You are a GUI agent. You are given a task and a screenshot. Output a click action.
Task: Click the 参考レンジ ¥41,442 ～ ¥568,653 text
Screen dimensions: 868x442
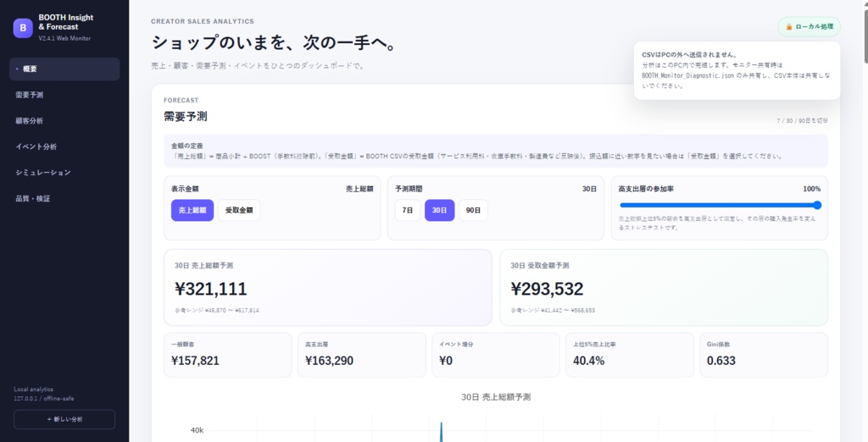click(x=553, y=311)
